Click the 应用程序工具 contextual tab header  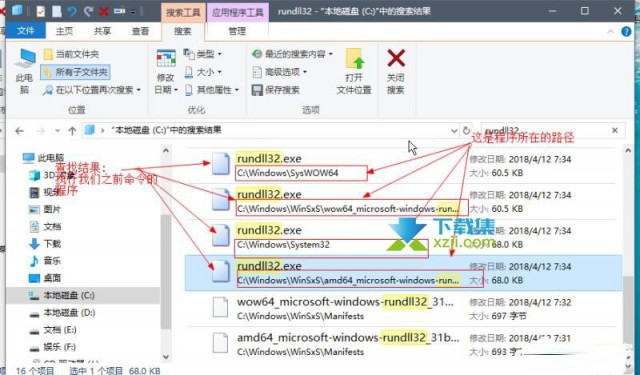[x=238, y=12]
